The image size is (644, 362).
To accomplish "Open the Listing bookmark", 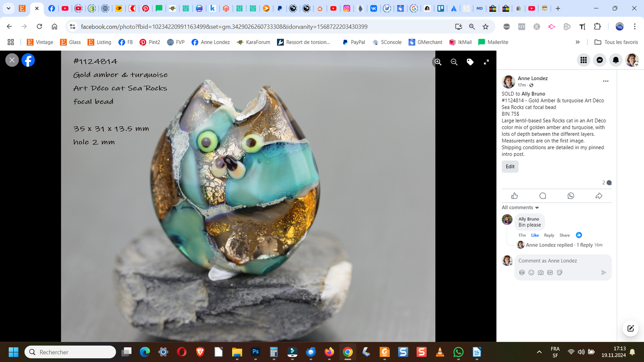I will [99, 42].
